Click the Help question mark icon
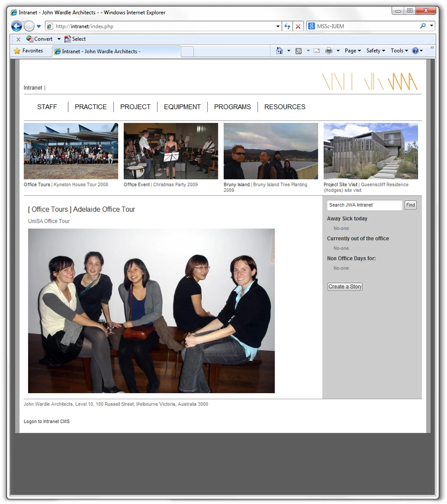The height and width of the screenshot is (504, 447). point(415,51)
